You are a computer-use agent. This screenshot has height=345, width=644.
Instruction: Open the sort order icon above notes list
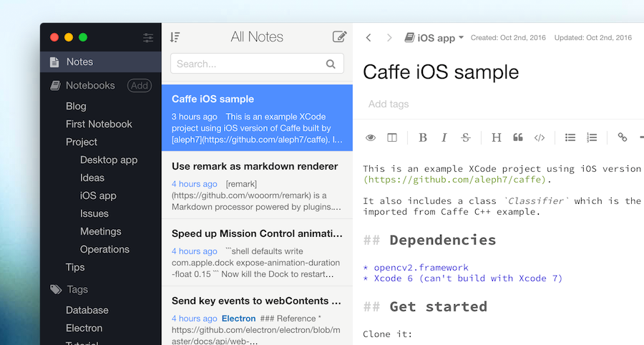(x=175, y=37)
